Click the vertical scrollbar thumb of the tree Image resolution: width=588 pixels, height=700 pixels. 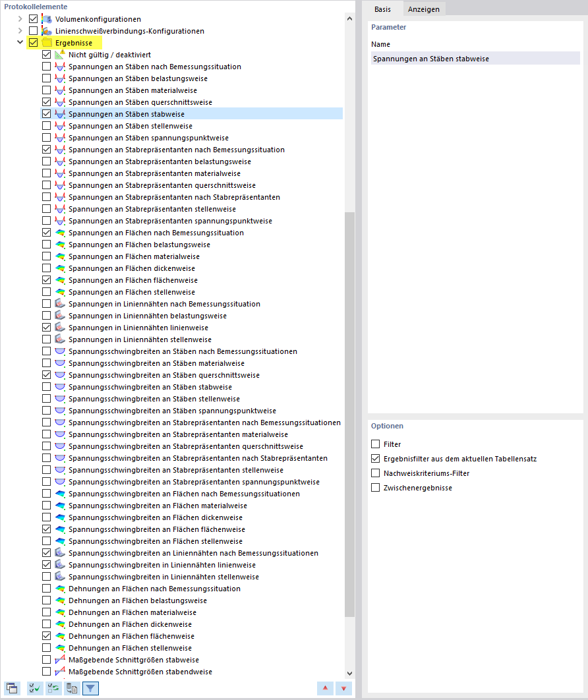click(x=349, y=415)
